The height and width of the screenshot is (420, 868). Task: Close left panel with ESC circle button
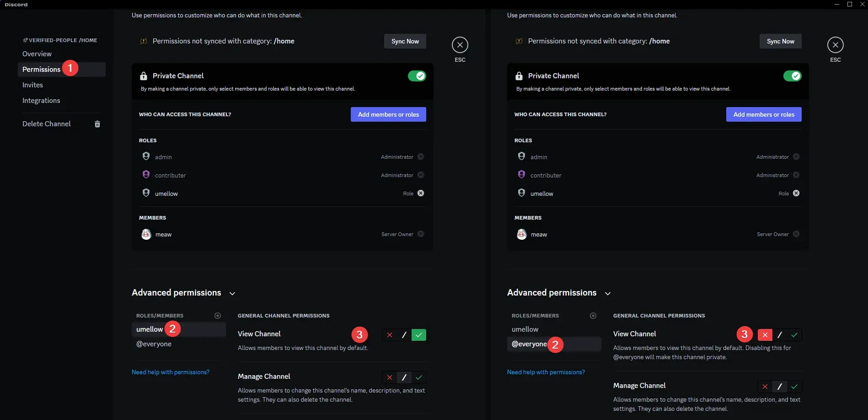pyautogui.click(x=460, y=45)
